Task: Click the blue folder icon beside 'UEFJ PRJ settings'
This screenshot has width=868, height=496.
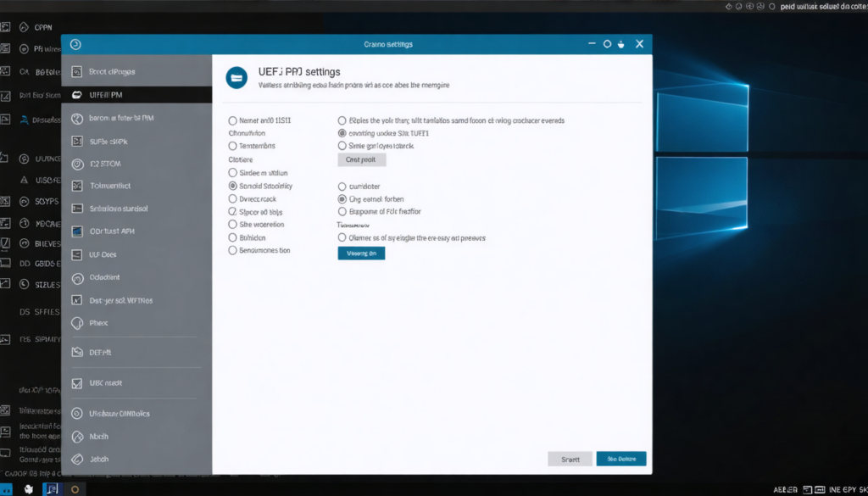Action: click(x=236, y=78)
